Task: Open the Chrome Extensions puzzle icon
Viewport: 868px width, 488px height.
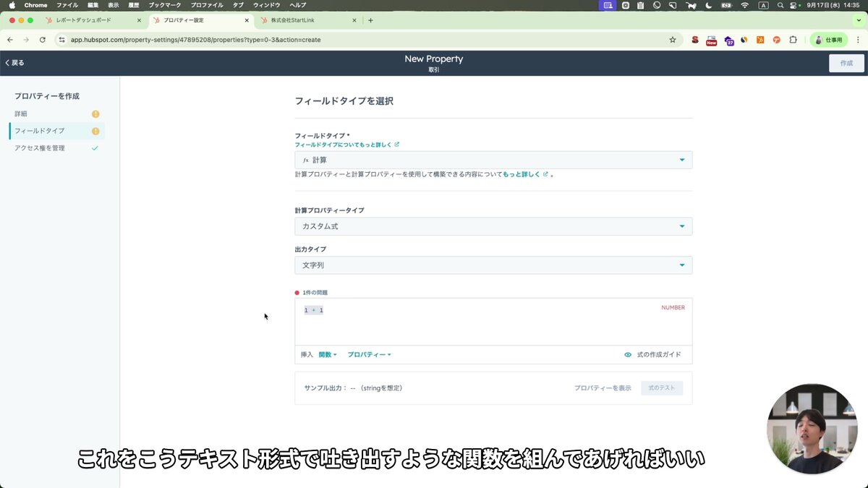Action: 793,41
